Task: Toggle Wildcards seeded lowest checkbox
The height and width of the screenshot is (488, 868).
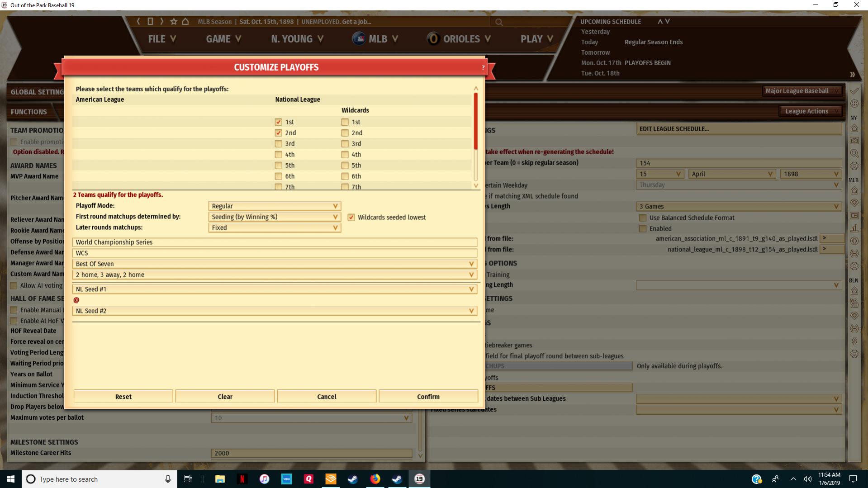Action: (x=351, y=217)
